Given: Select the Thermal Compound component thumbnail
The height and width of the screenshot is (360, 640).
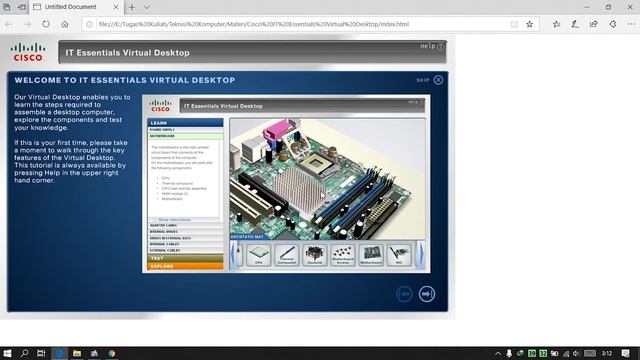Looking at the screenshot, I should [287, 255].
